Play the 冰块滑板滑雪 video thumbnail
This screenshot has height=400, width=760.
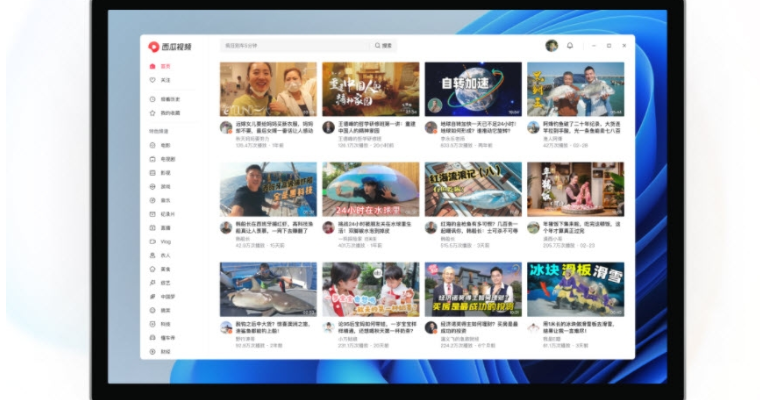[576, 289]
